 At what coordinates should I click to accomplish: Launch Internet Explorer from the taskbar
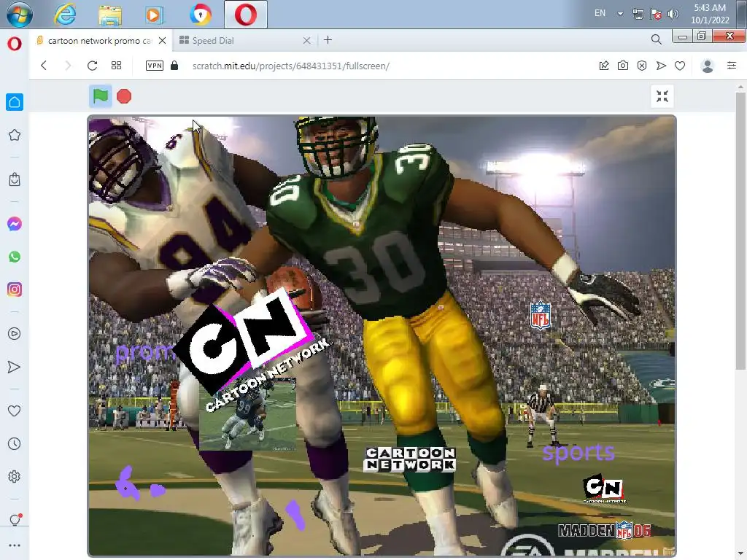[x=65, y=15]
